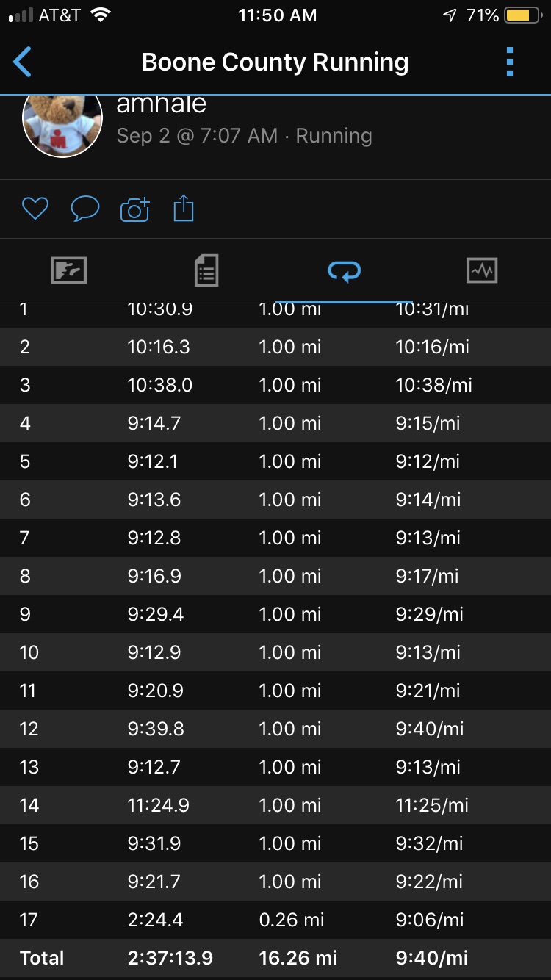Open the amhale profile name
Image resolution: width=551 pixels, height=980 pixels.
click(161, 104)
